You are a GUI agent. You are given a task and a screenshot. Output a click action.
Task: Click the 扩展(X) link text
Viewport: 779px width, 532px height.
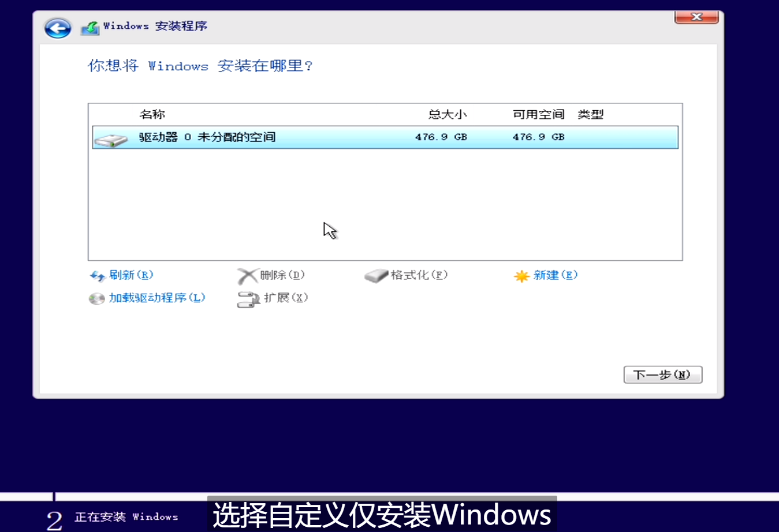click(287, 299)
